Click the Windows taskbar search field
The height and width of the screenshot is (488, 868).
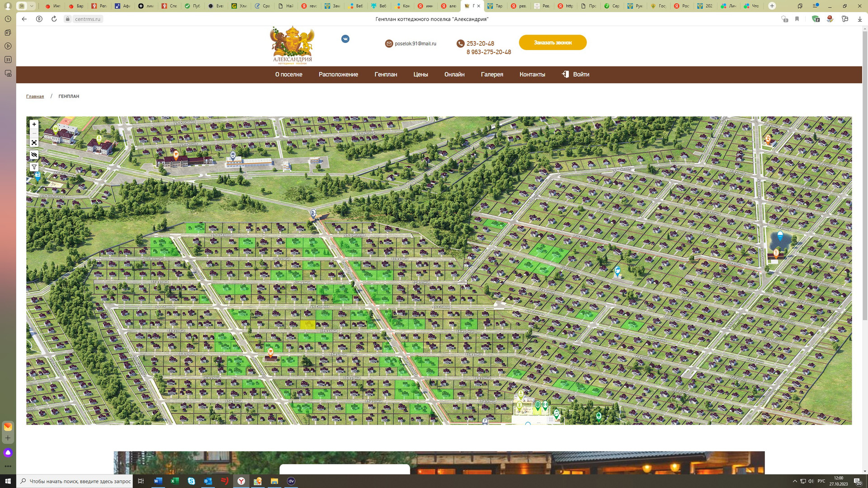(77, 481)
